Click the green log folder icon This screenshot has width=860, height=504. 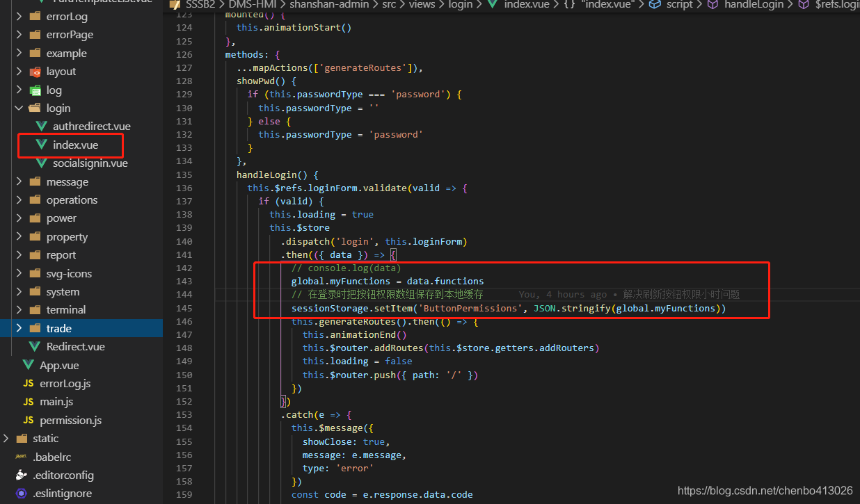(35, 90)
